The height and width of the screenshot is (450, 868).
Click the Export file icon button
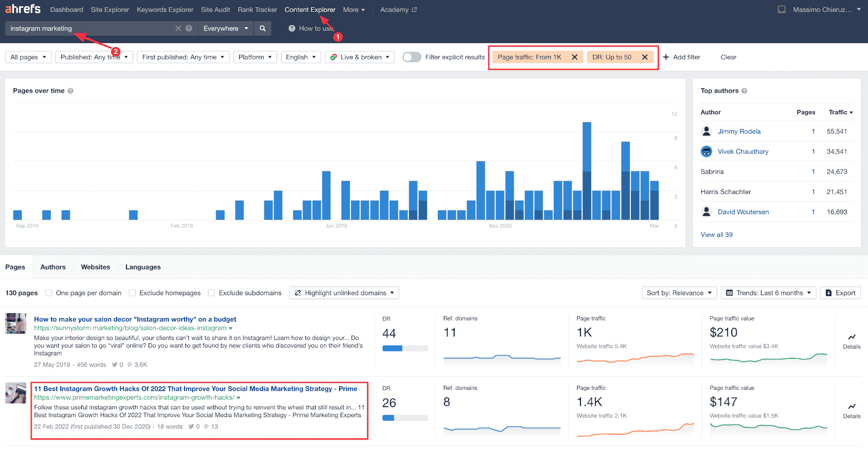pos(828,293)
